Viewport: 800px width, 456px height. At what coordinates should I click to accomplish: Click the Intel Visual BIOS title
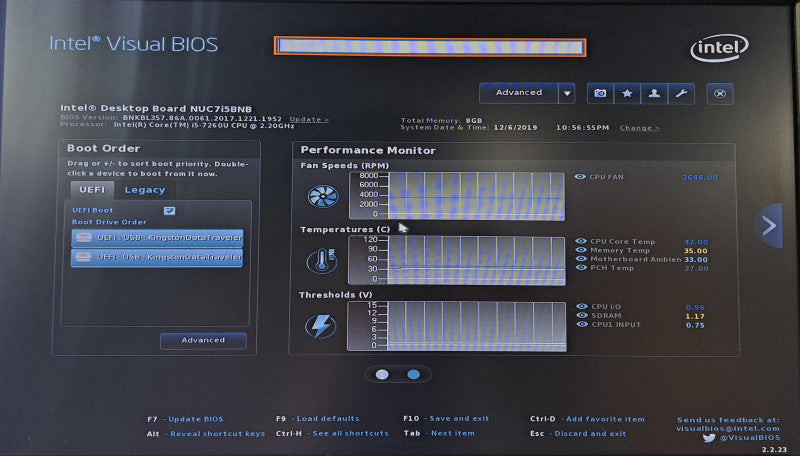click(134, 44)
